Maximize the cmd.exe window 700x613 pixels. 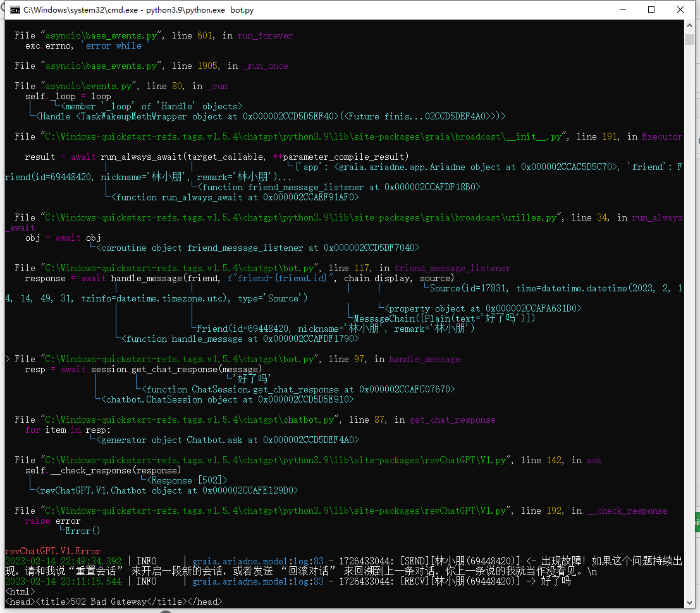651,10
